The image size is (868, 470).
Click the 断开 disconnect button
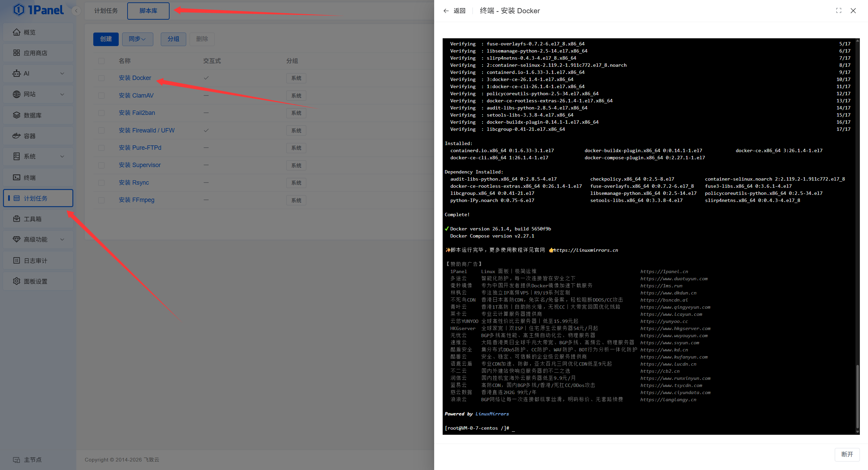(x=847, y=454)
